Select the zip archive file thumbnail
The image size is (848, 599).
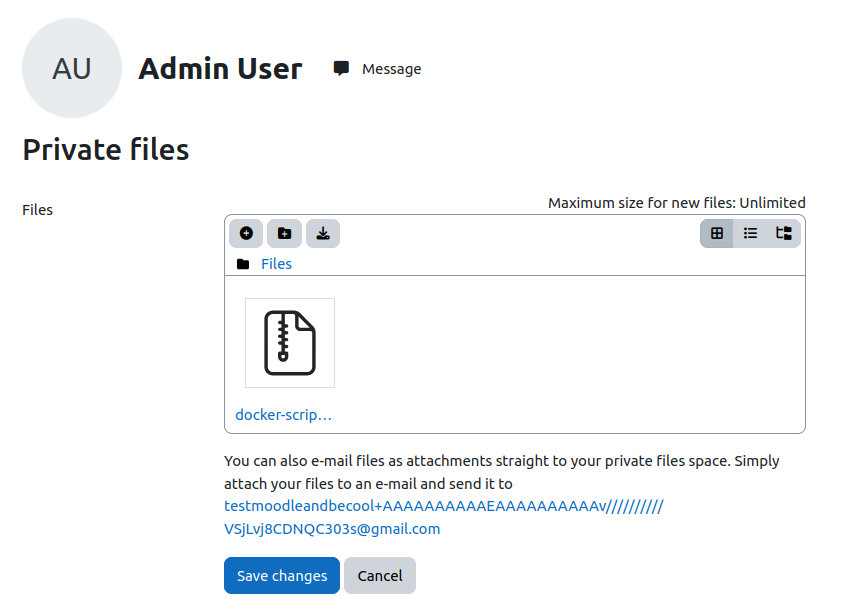pyautogui.click(x=290, y=343)
